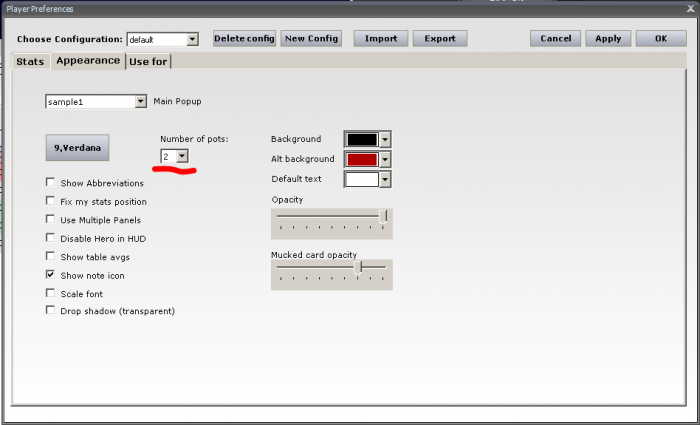Click the Import button
This screenshot has width=700, height=425.
(381, 38)
